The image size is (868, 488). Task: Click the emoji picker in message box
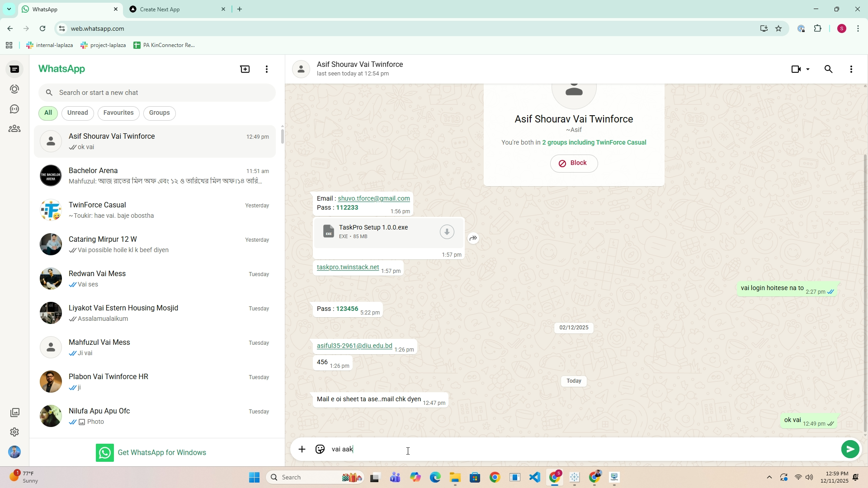[320, 449]
